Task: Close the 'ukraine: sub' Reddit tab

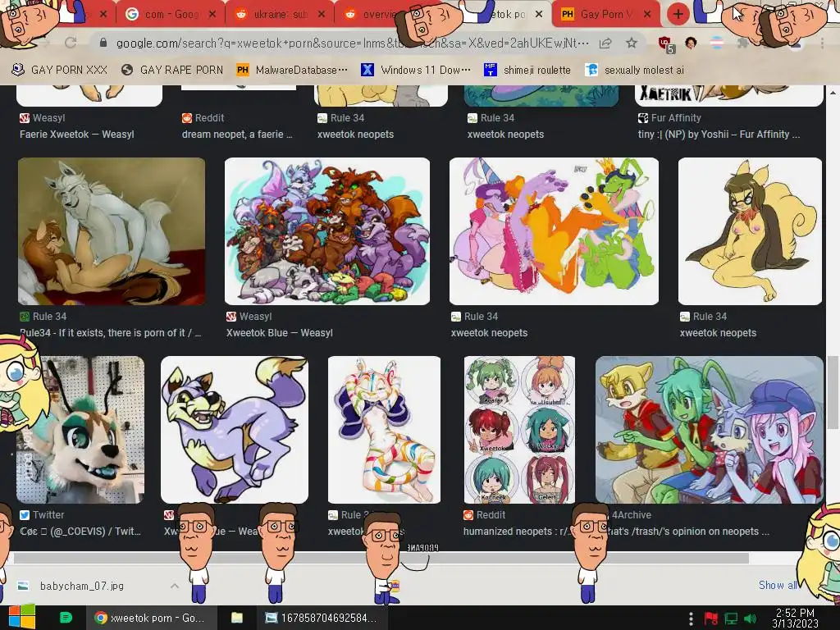Action: pyautogui.click(x=322, y=15)
